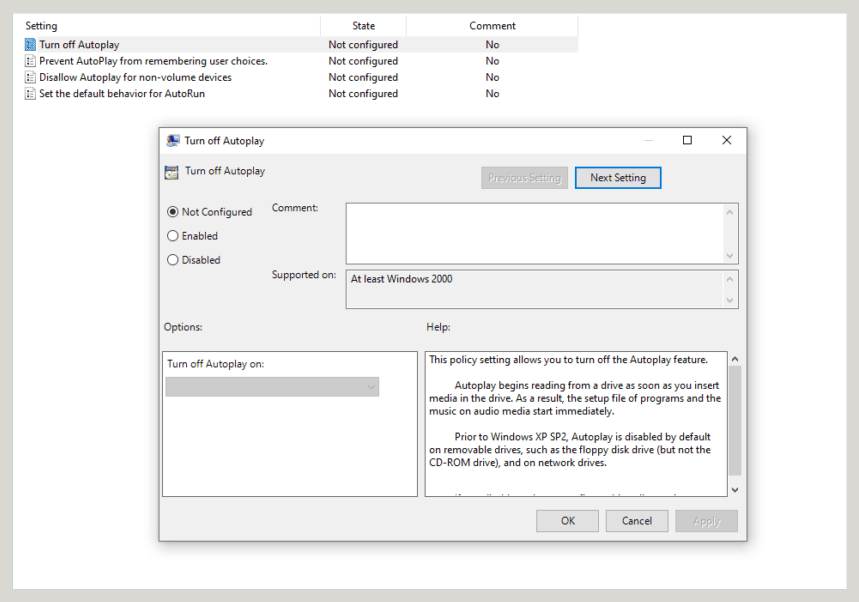Click the icon beside Prevent AutoPlay from remembering user choices
Viewport: 859px width, 602px height.
click(x=31, y=61)
